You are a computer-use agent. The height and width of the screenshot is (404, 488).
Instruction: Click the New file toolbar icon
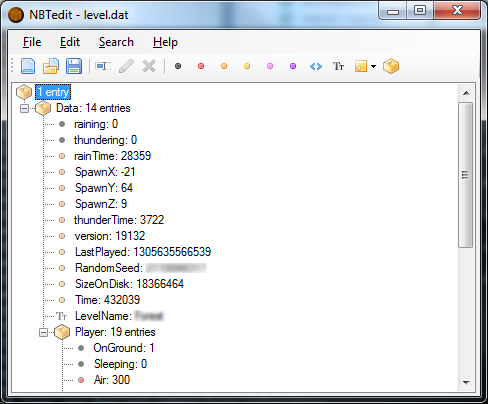tap(28, 66)
